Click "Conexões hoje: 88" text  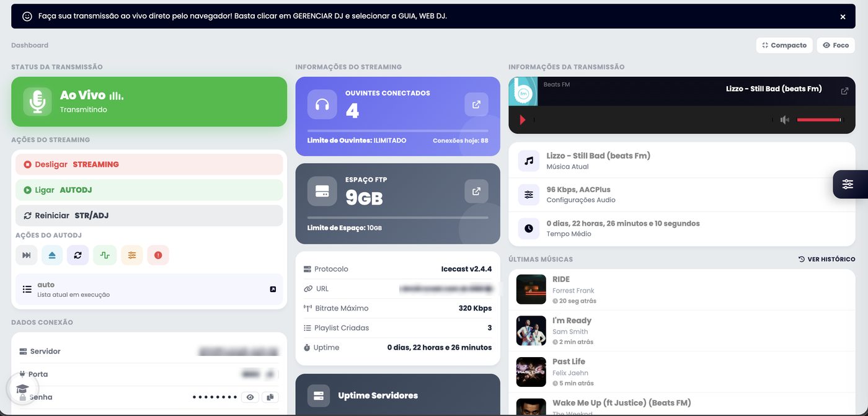coord(461,141)
